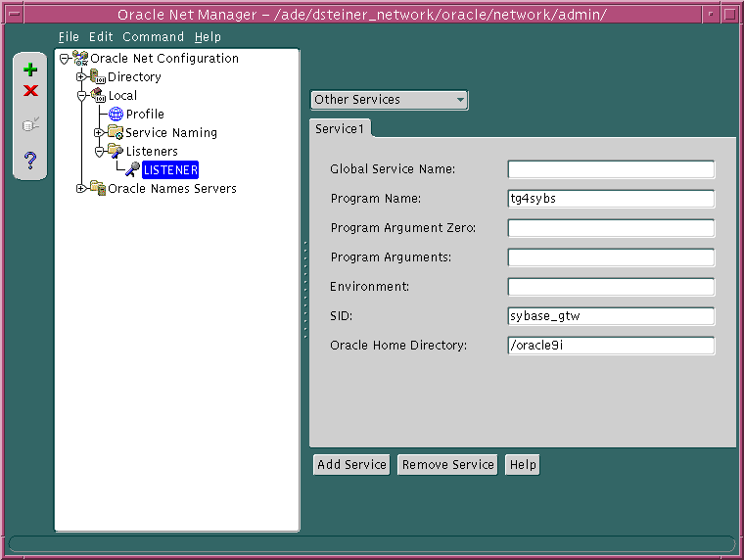This screenshot has height=560, width=744.
Task: Click the Add Service button
Action: click(351, 465)
